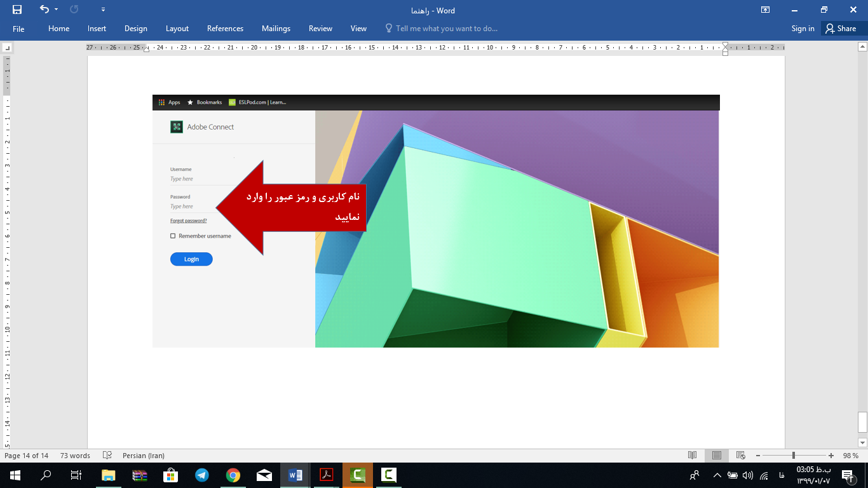Open the Design tab
The height and width of the screenshot is (488, 868).
pyautogui.click(x=136, y=29)
